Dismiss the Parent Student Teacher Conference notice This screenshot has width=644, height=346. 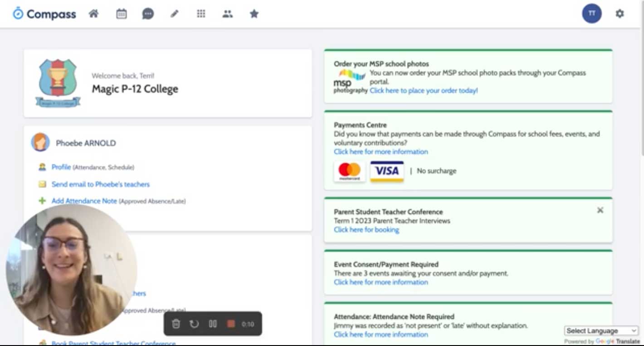[600, 210]
